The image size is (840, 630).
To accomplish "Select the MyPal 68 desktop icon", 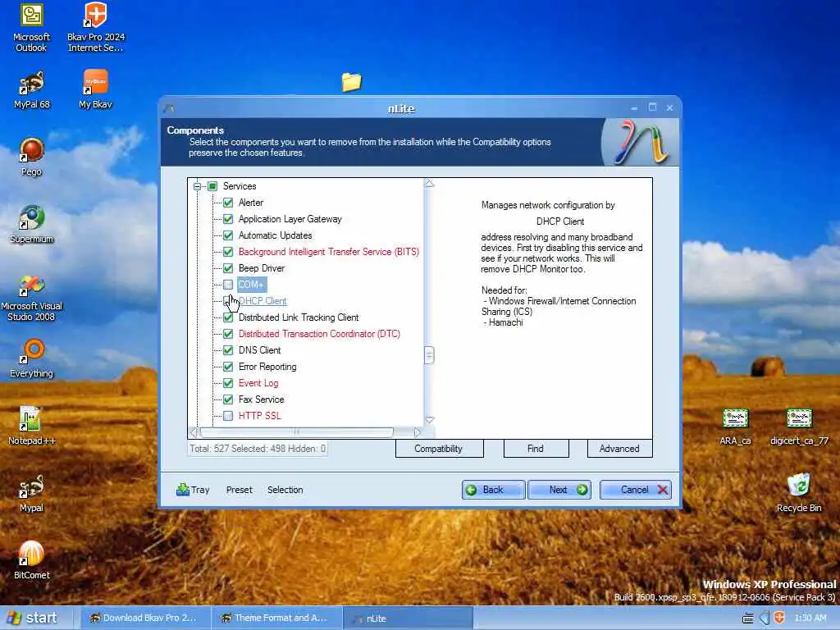I will tap(32, 89).
